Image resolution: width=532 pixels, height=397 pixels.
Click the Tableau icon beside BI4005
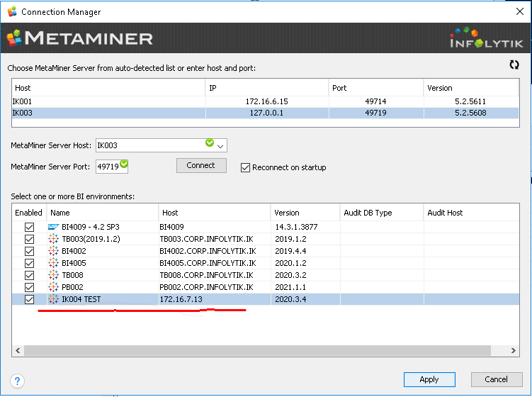pos(53,263)
